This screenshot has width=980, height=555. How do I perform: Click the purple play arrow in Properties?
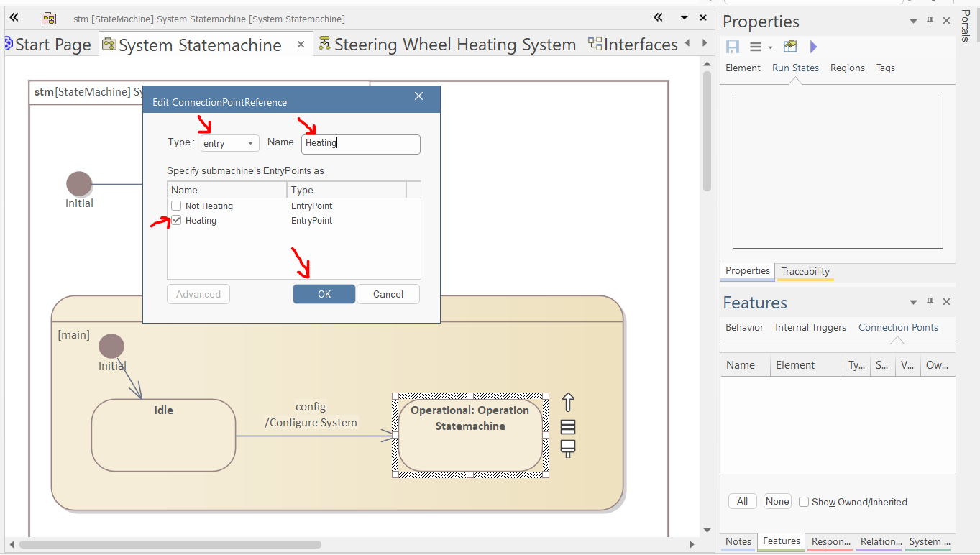(x=813, y=47)
